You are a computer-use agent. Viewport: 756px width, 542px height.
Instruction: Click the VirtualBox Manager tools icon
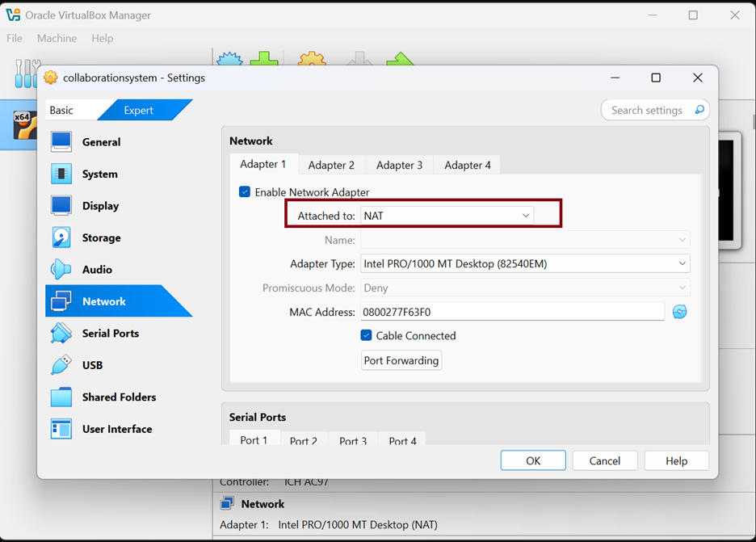tap(27, 74)
